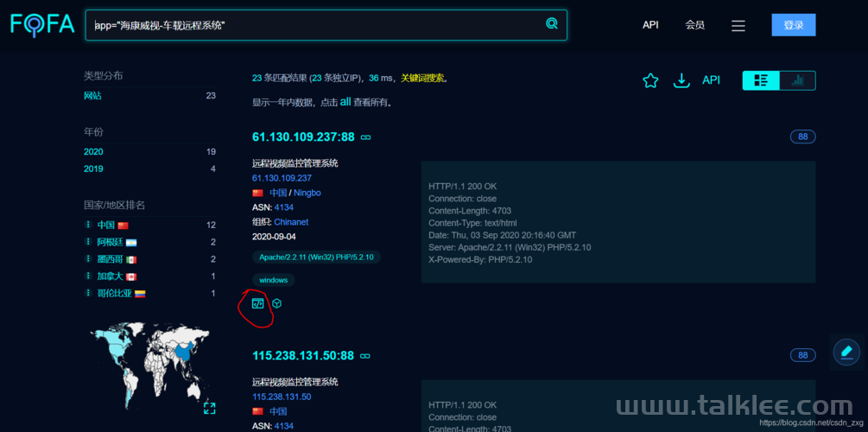This screenshot has width=868, height=432.
Task: Expand options for 阿根廷 country row
Action: tap(87, 242)
